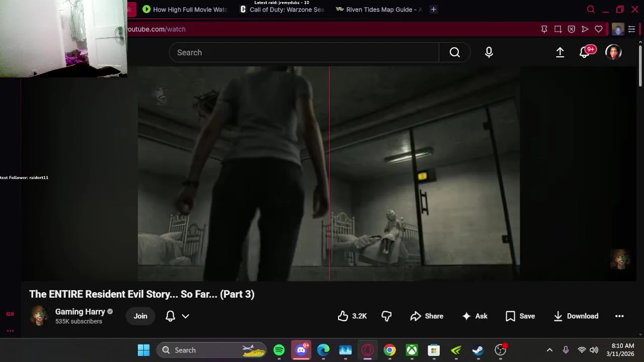Open the browser profile avatar in toolbar
The width and height of the screenshot is (644, 362).
(x=618, y=29)
